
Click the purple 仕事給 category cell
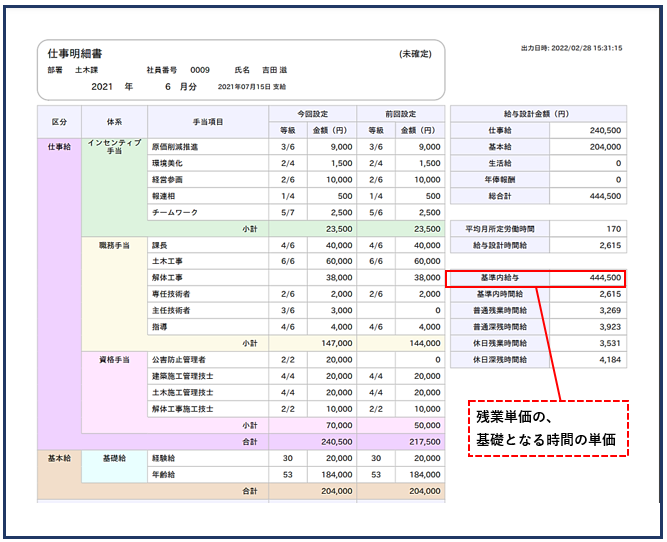(60, 146)
